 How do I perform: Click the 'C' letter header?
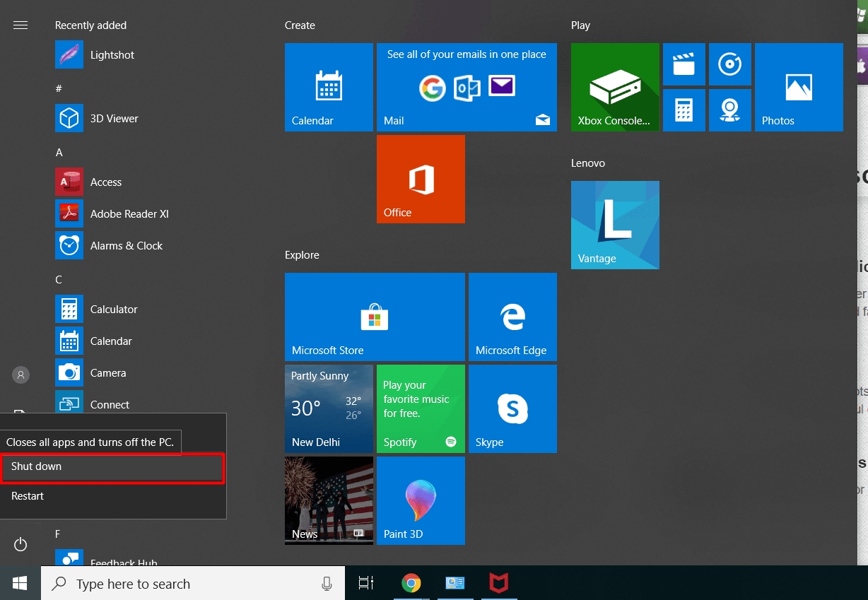pyautogui.click(x=59, y=280)
